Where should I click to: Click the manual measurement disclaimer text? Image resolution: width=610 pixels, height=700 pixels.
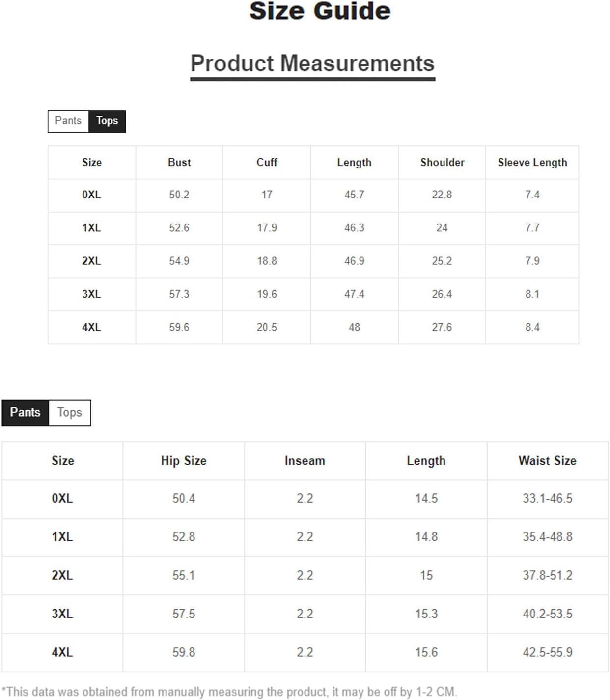coord(229,692)
